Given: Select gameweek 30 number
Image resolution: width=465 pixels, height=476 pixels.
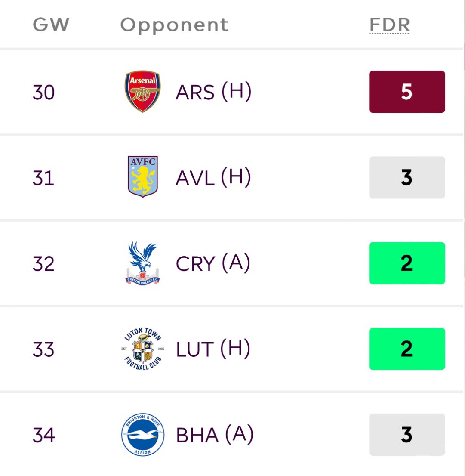Looking at the screenshot, I should point(44,92).
